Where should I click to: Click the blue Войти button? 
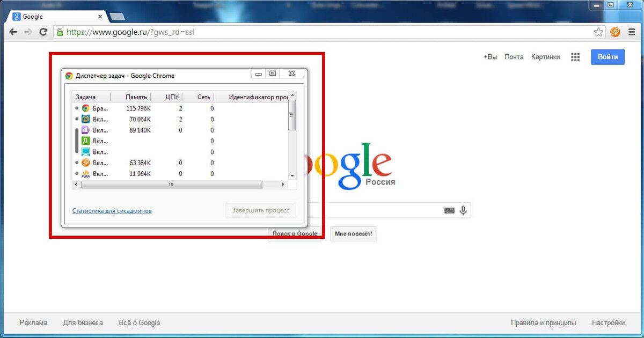(608, 57)
